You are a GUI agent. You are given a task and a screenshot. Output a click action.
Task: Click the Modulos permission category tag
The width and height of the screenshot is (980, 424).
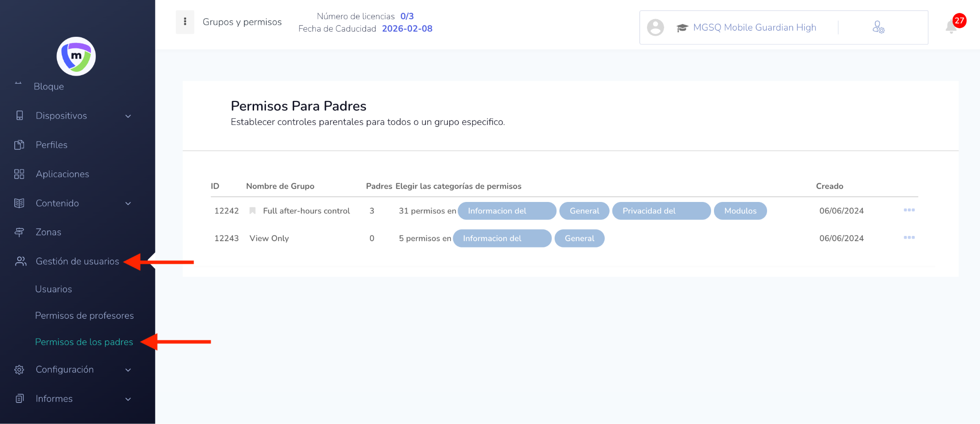pyautogui.click(x=740, y=211)
